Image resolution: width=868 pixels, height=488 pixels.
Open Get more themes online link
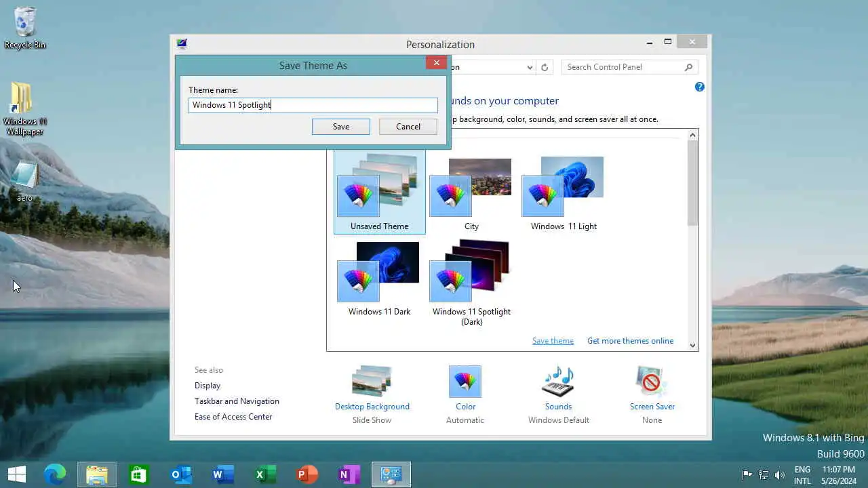tap(630, 341)
